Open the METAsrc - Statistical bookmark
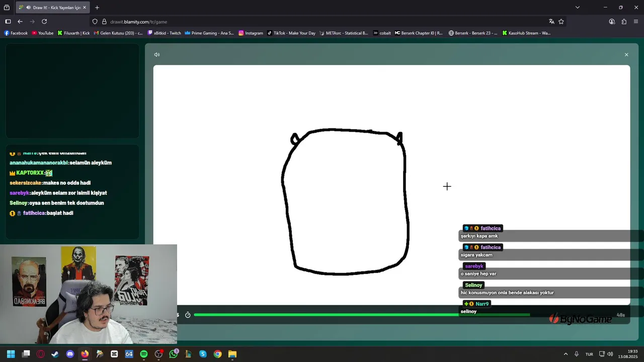Viewport: 644px width, 362px height. (343, 33)
